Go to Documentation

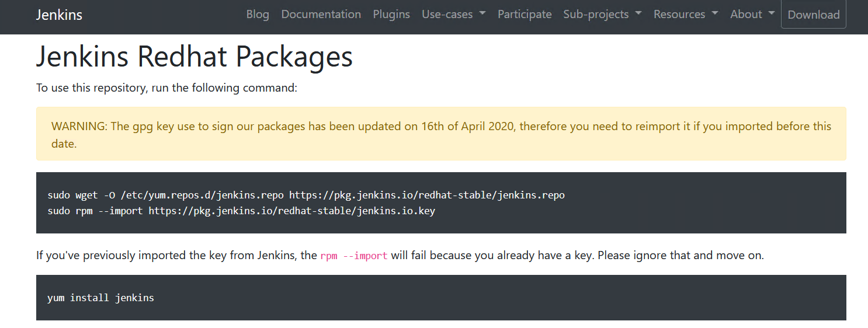click(x=321, y=15)
